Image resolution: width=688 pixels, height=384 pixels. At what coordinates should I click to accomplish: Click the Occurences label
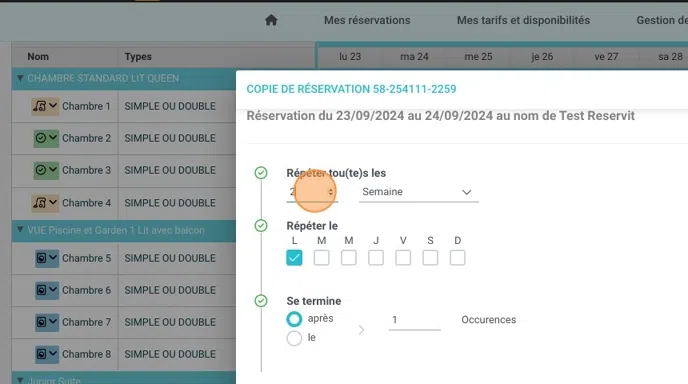[x=488, y=319]
